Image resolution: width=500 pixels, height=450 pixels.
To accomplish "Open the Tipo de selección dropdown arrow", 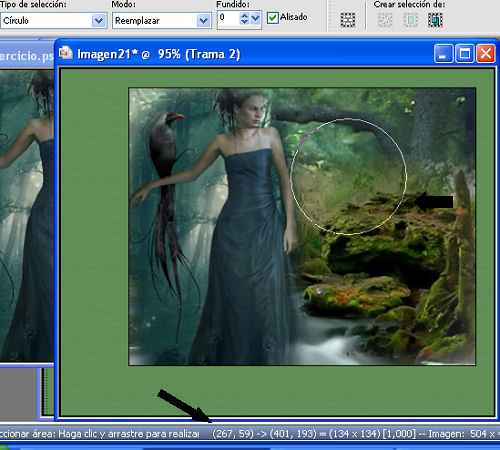I will [x=98, y=21].
